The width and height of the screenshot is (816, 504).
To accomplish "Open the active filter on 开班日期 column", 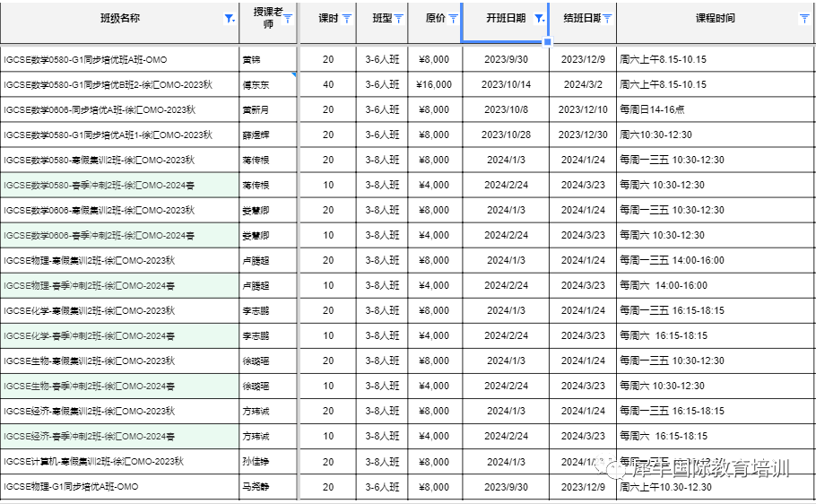I will click(540, 19).
